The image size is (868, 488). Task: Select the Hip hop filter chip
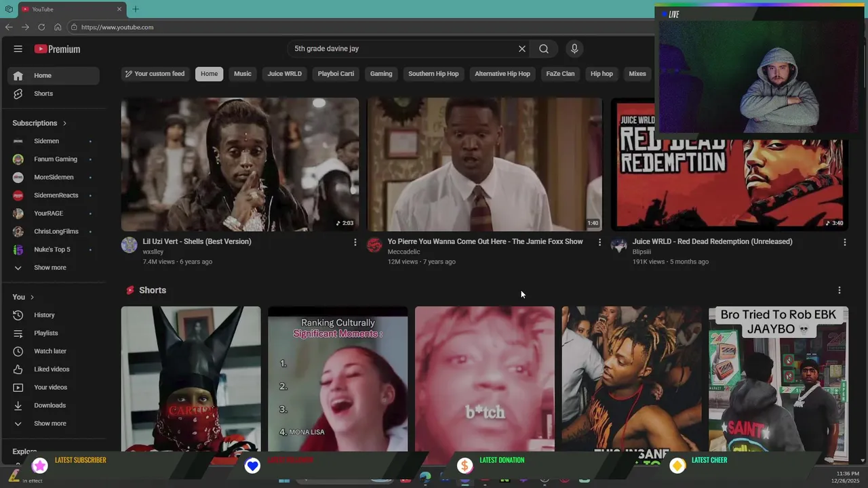coord(601,74)
